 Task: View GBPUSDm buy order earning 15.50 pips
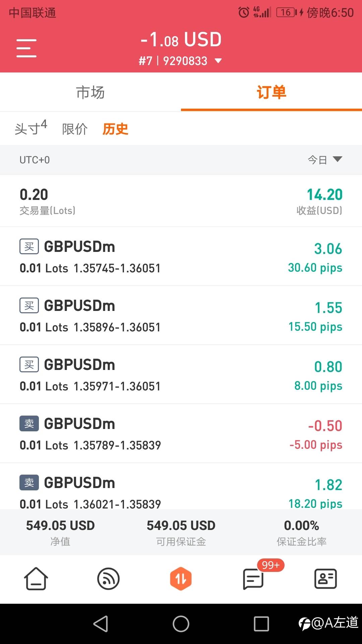(181, 316)
